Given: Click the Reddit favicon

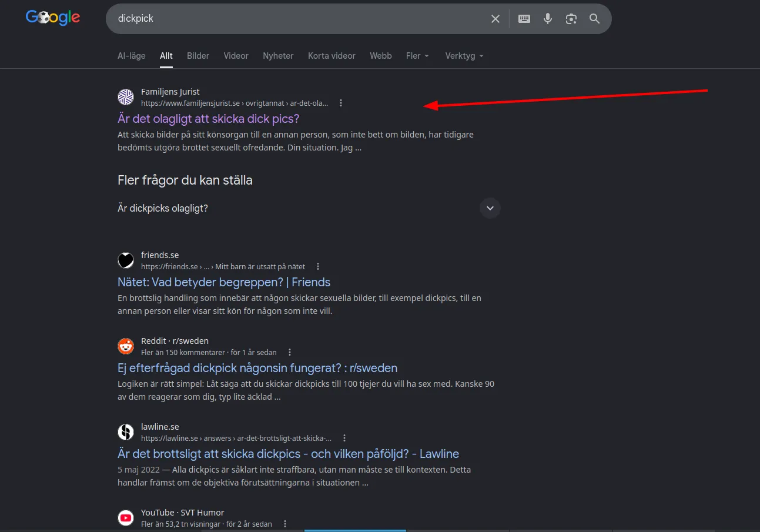Looking at the screenshot, I should pyautogui.click(x=126, y=346).
